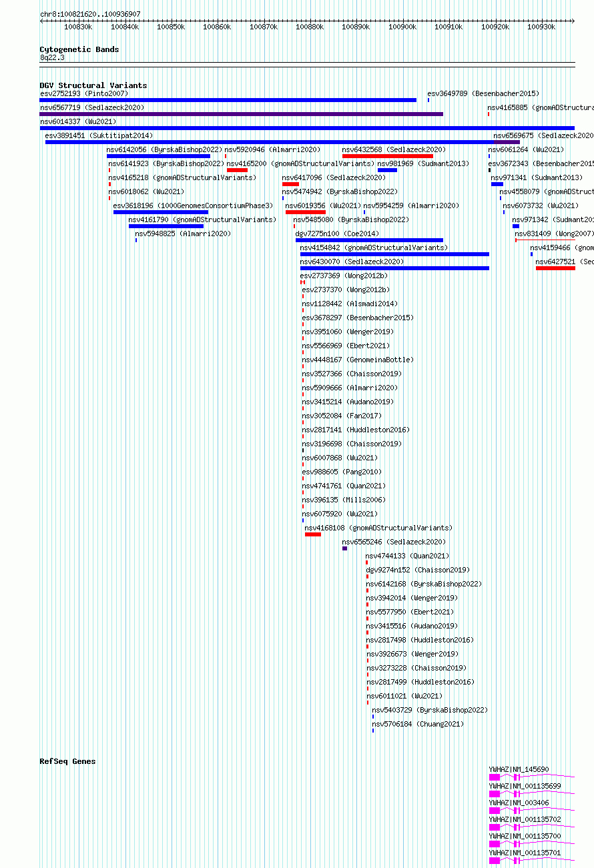
Task: Select variant nsv6142168 (ByrskaBishop2022)
Action: tap(424, 584)
